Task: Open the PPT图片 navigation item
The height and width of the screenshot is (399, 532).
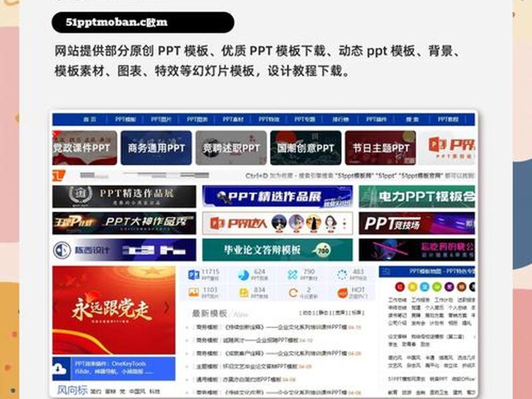Action: pyautogui.click(x=161, y=120)
